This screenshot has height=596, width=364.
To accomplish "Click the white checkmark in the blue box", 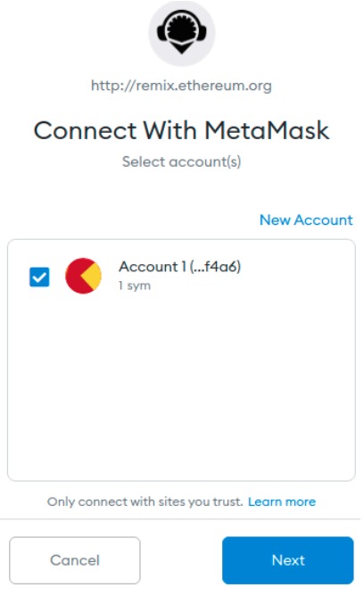I will pos(39,277).
